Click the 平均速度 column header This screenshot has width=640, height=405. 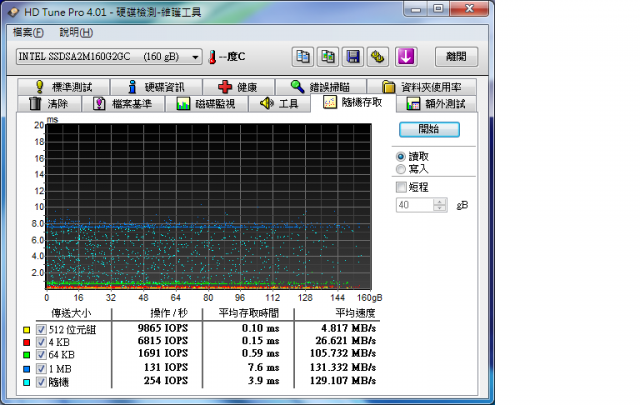click(x=355, y=313)
